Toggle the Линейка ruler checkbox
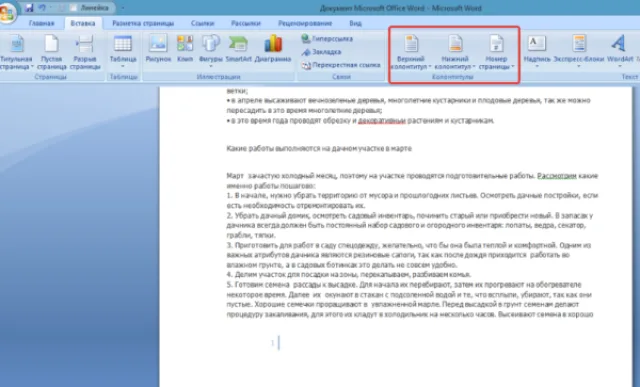The height and width of the screenshot is (387, 640). pyautogui.click(x=74, y=8)
